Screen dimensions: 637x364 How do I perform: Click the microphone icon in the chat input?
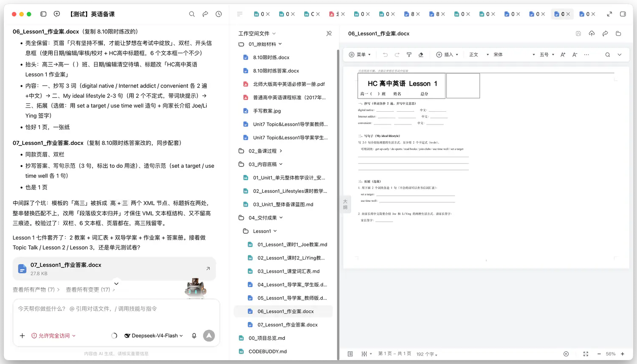194,336
